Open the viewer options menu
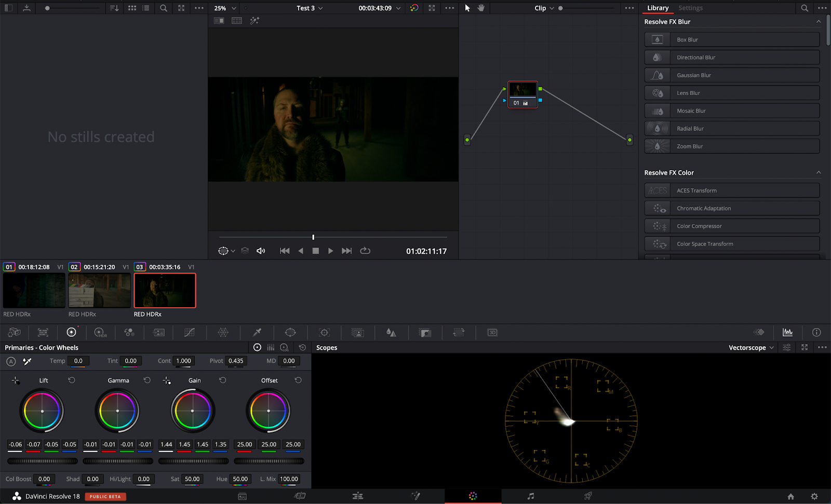 coord(450,8)
